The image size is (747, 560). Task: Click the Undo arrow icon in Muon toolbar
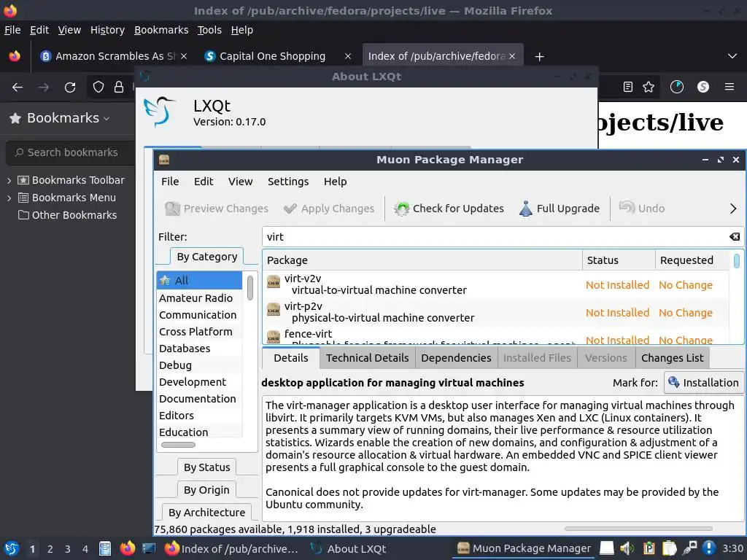point(627,207)
